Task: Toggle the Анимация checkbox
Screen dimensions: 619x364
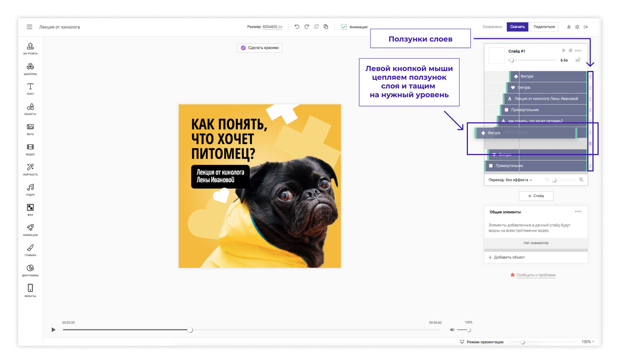Action: point(344,27)
